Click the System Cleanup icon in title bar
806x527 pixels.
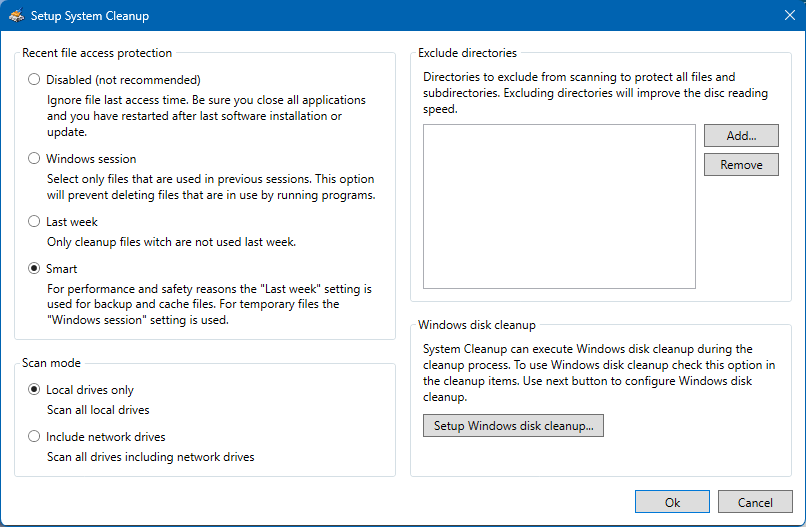click(x=16, y=15)
